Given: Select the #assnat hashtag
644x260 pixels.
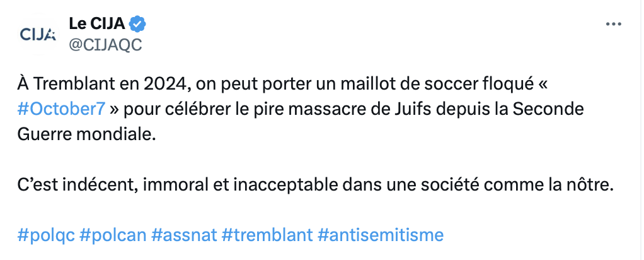Looking at the screenshot, I should click(x=184, y=235).
